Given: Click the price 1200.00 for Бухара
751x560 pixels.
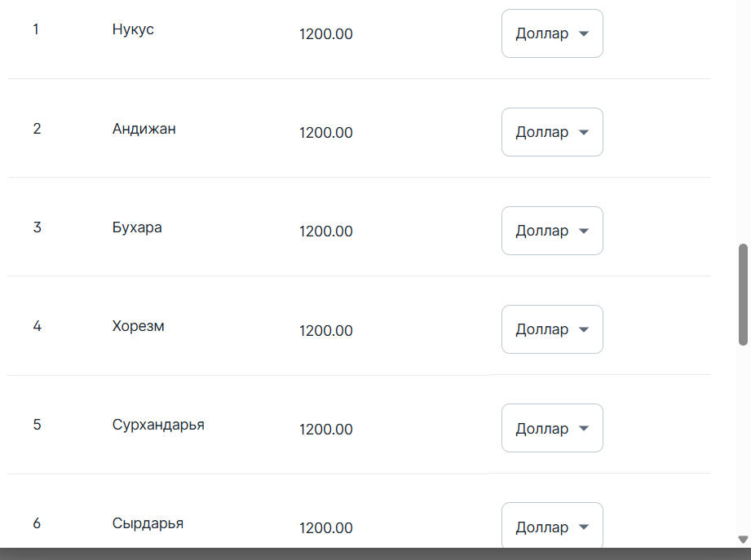Looking at the screenshot, I should click(x=325, y=231).
